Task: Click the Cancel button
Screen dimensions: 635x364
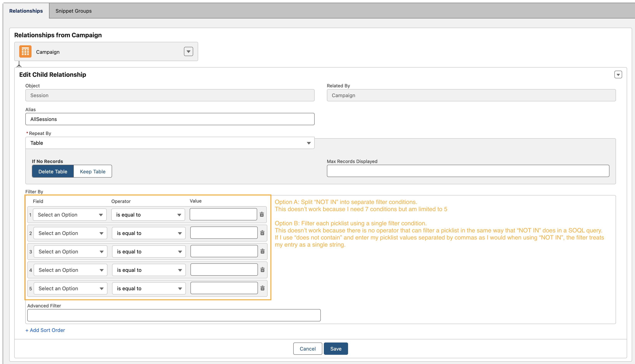Action: coord(308,349)
